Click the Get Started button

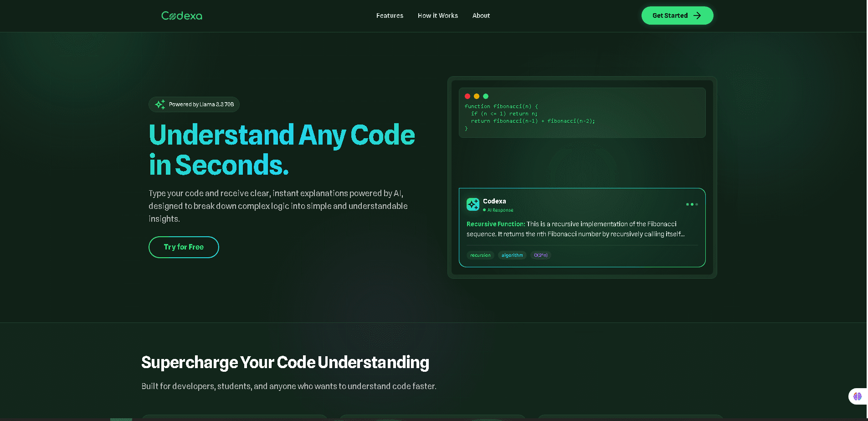(x=677, y=16)
